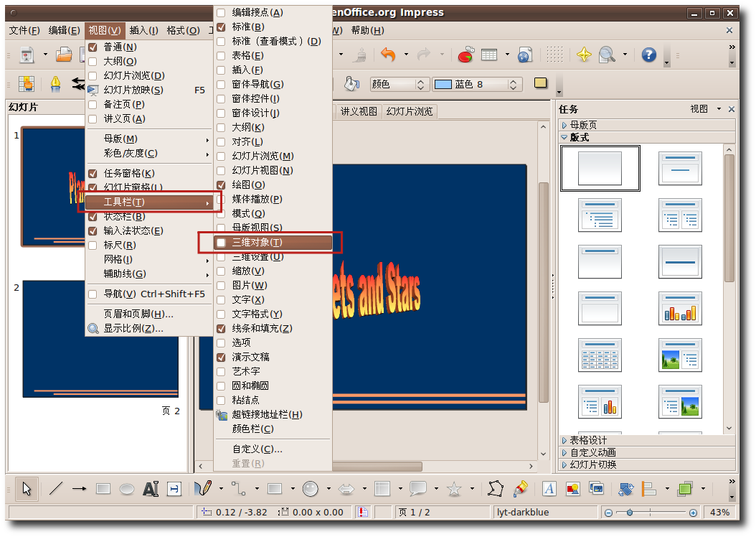Click zoom in plus button

click(693, 513)
